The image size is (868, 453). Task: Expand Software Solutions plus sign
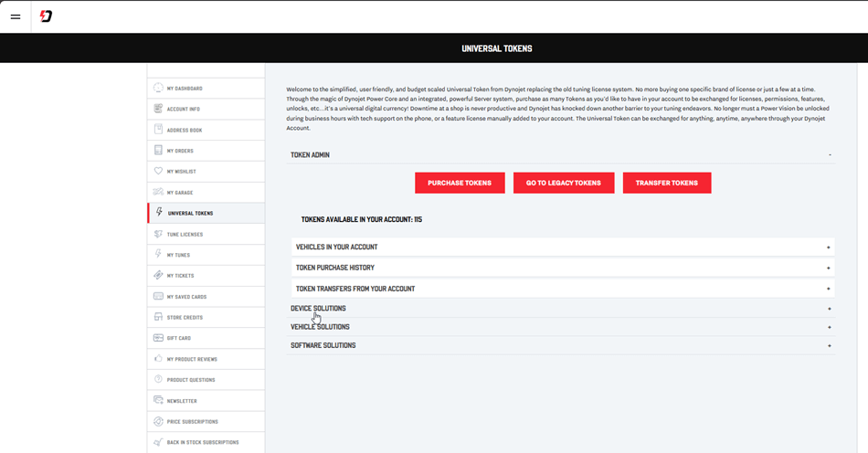point(830,346)
